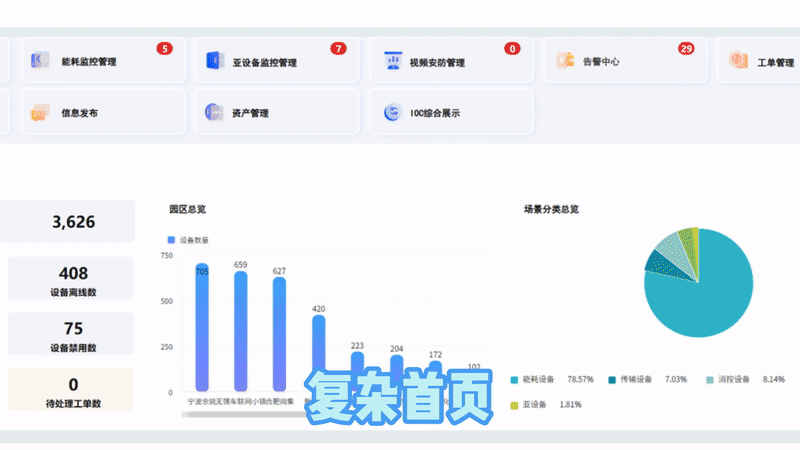Toggle the 设备数量 legend swatch
The height and width of the screenshot is (450, 800).
[x=171, y=240]
